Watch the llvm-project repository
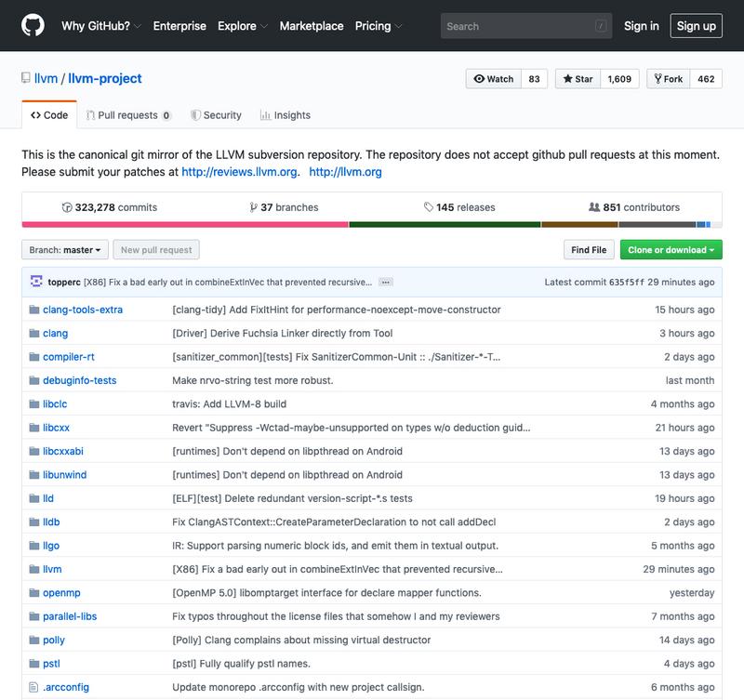Viewport: 744px width, 700px height. pyautogui.click(x=494, y=79)
